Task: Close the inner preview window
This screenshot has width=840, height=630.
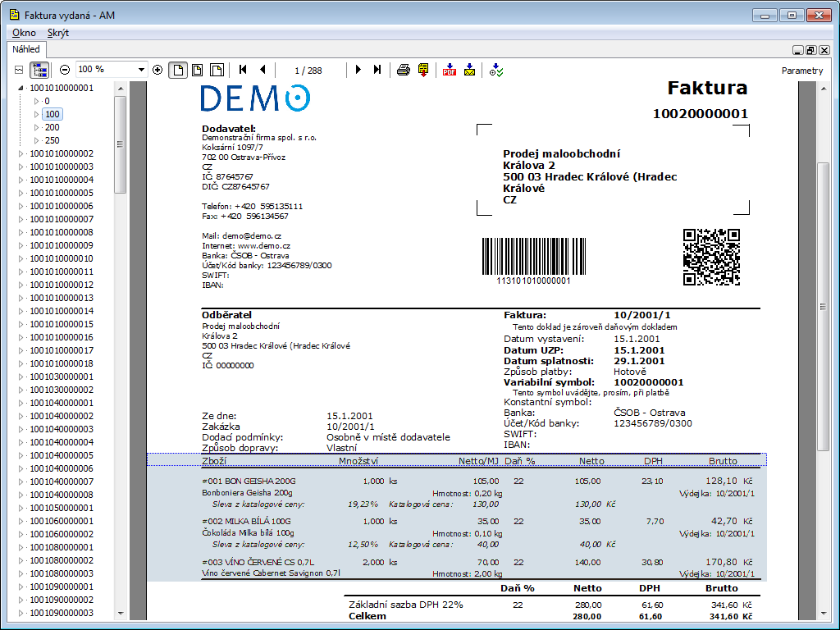Action: point(824,50)
